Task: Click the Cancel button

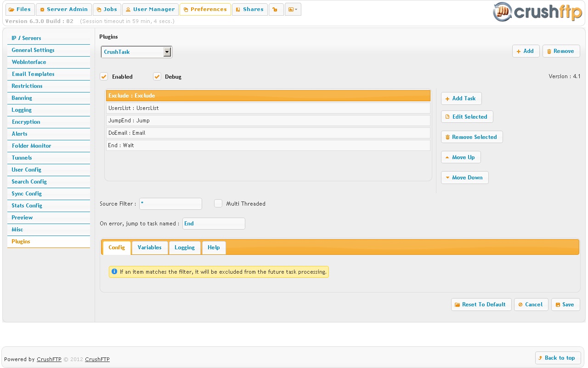Action: pyautogui.click(x=531, y=305)
